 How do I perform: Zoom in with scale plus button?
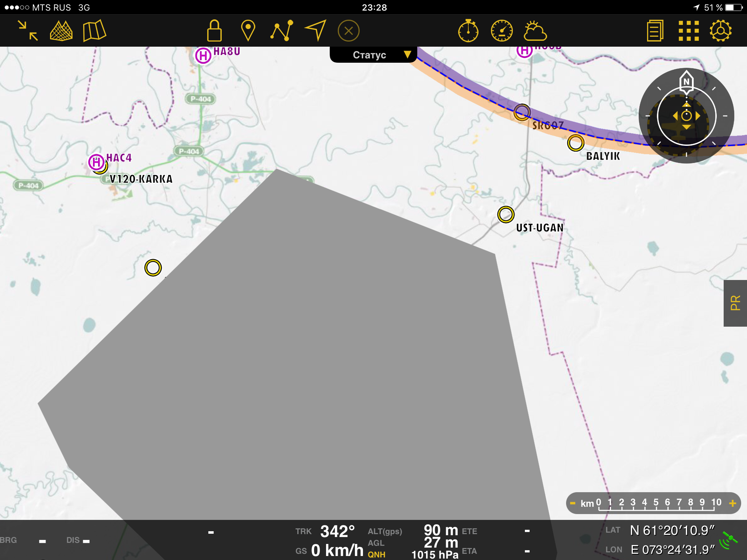click(732, 503)
